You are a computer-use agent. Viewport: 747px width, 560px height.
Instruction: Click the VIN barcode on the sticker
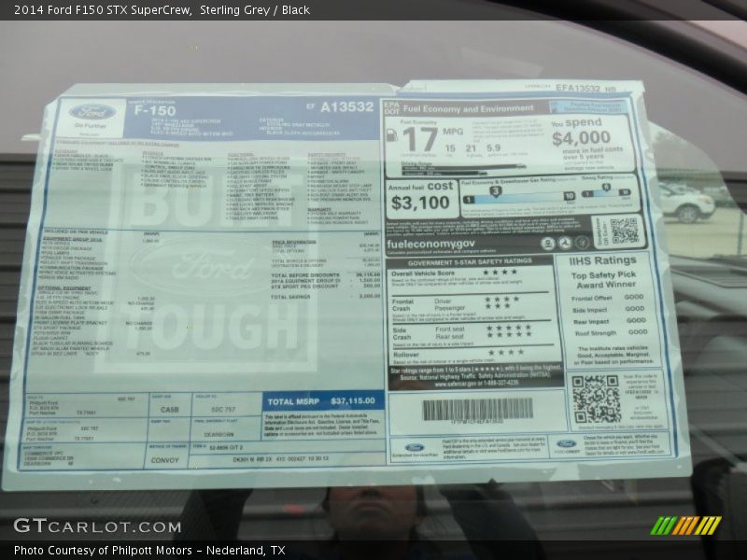click(x=477, y=410)
